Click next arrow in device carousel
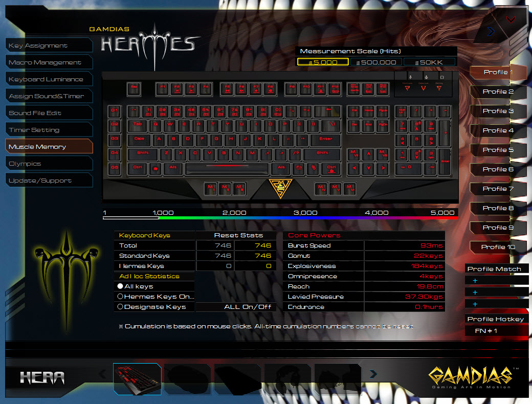Viewport: 532px width, 404px height. tap(373, 374)
